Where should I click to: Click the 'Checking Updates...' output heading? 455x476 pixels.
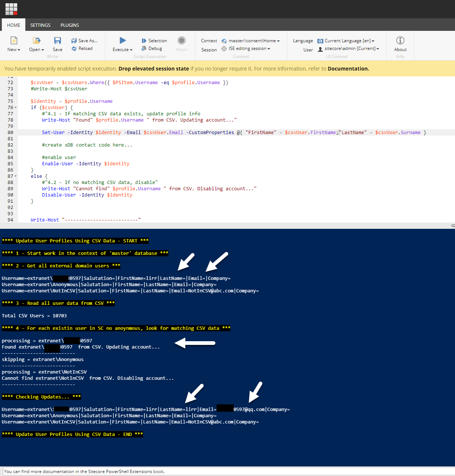pos(41,397)
